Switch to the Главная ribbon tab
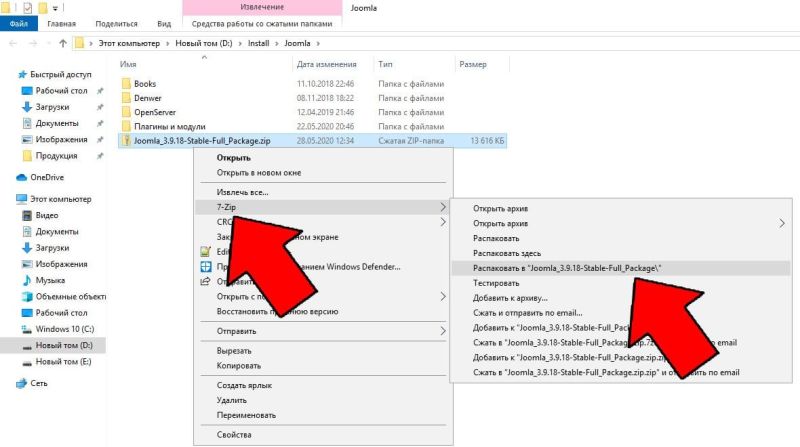The image size is (800, 447). pos(61,23)
